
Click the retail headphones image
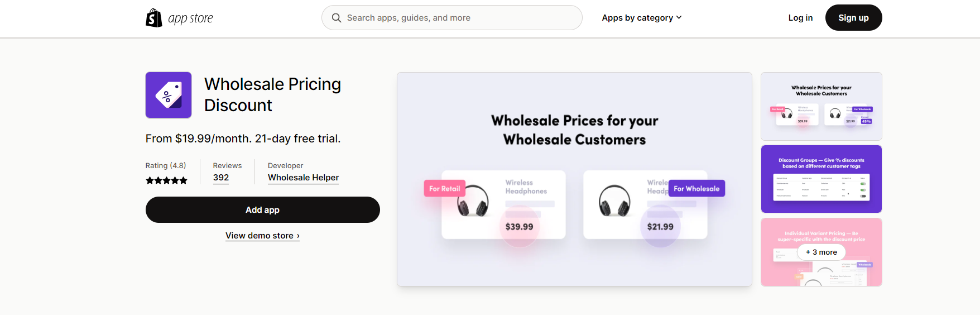pyautogui.click(x=473, y=201)
